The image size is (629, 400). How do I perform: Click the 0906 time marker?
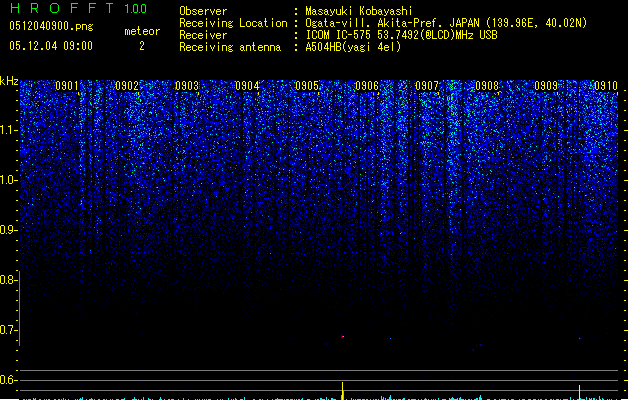[367, 86]
